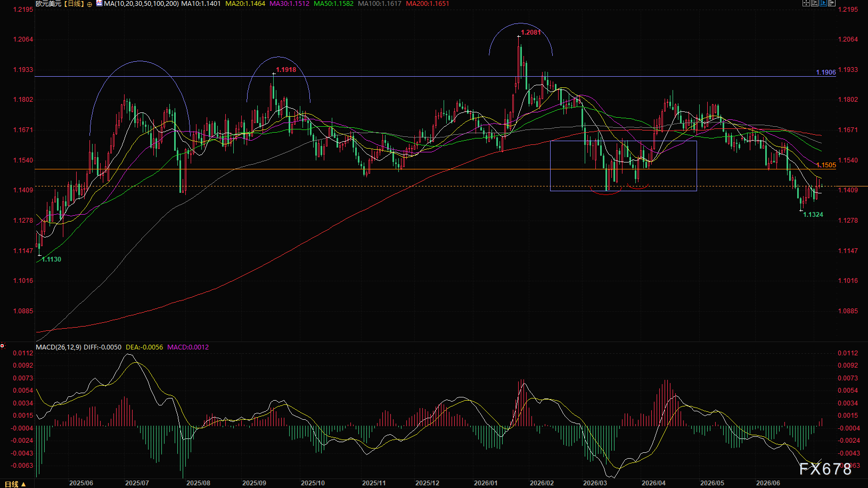Click the jump-to-latest chart icon

tap(832, 3)
